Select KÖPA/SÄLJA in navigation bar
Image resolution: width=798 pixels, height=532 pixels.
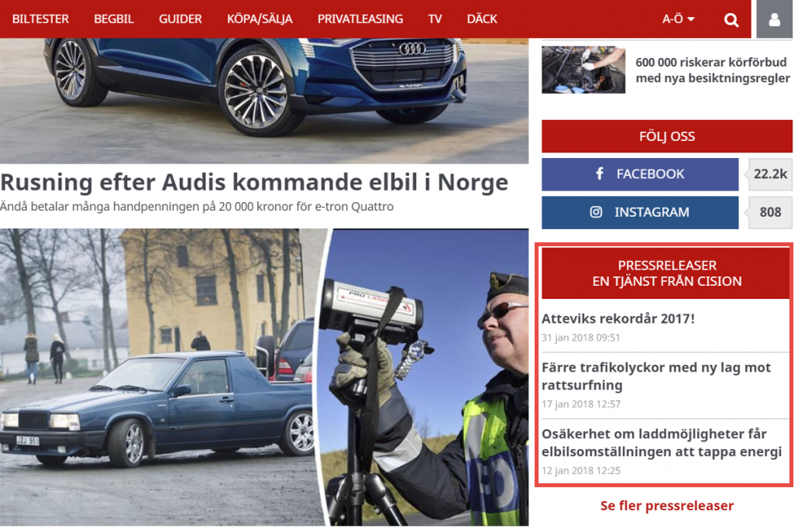260,19
